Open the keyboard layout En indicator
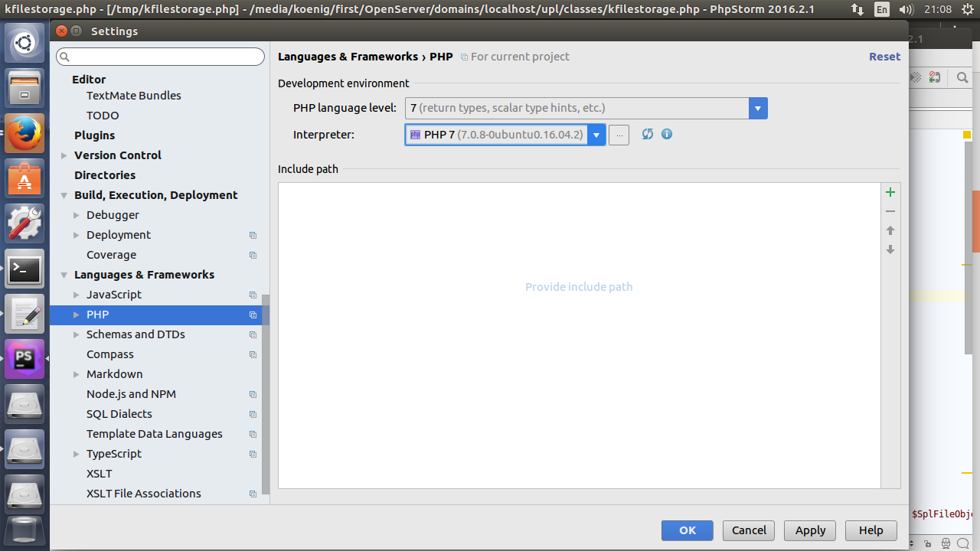This screenshot has height=551, width=980. click(x=882, y=9)
